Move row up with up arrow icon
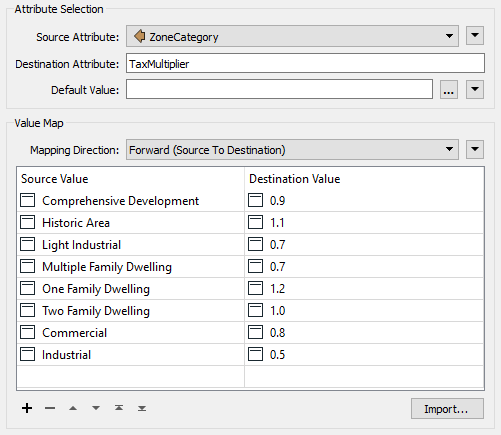 (x=73, y=408)
